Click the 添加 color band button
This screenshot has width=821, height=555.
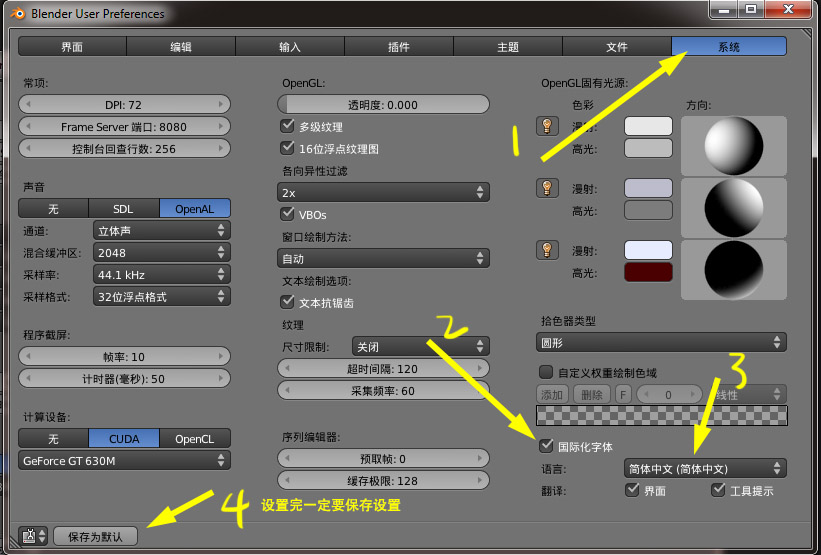pyautogui.click(x=553, y=394)
